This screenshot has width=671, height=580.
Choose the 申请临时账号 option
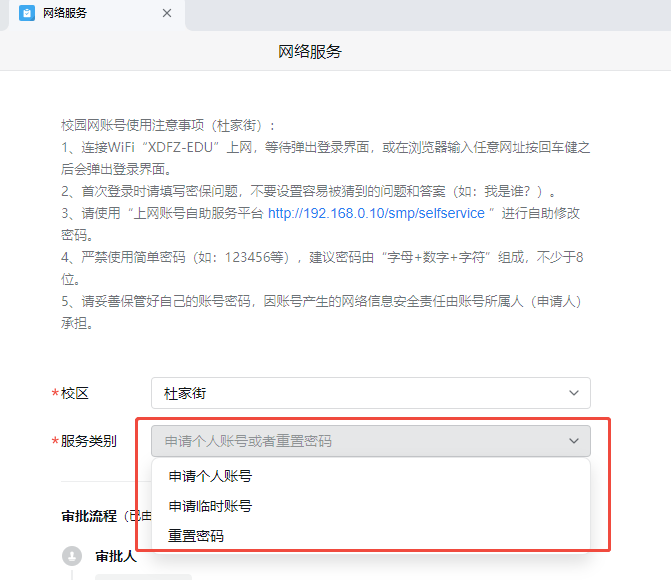(x=210, y=506)
